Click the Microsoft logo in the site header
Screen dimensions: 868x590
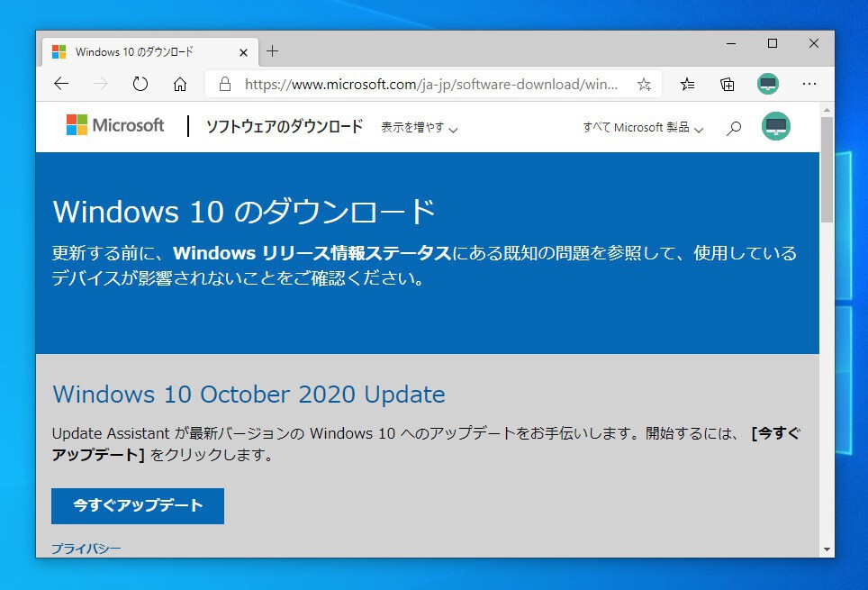coord(115,125)
